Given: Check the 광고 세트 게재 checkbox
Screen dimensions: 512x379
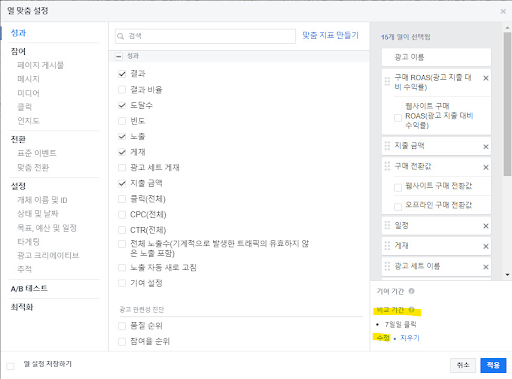Looking at the screenshot, I should tap(122, 167).
